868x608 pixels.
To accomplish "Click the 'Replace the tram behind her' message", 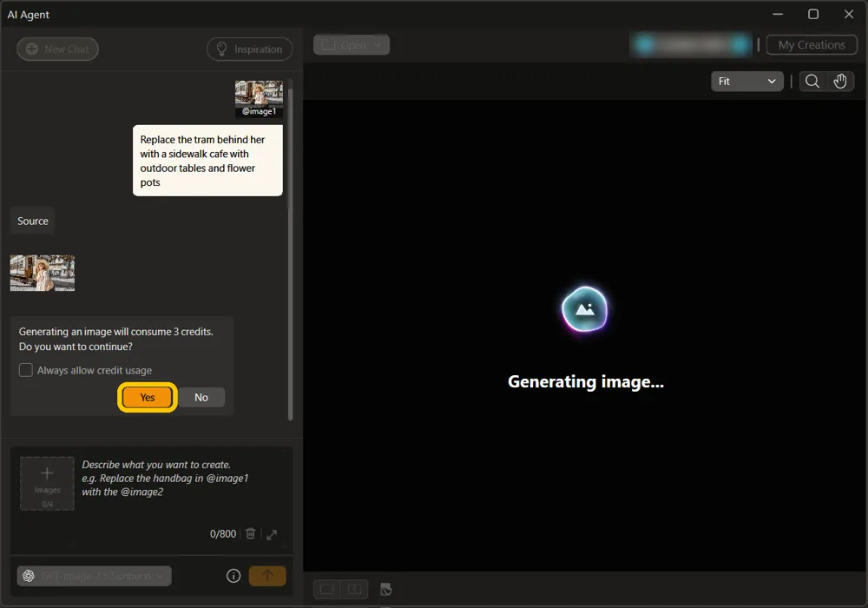I will [x=207, y=161].
